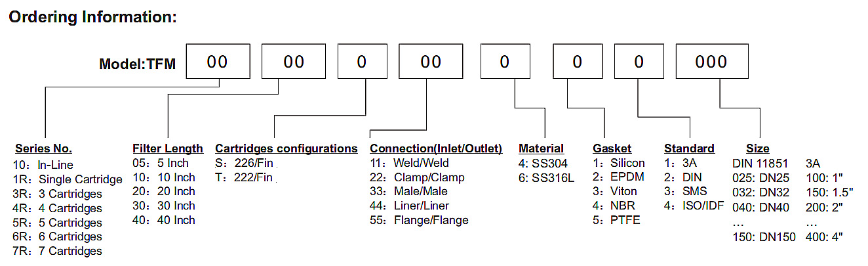868x266 pixels.
Task: Click the 00 box linked to Connection
Action: pos(431,62)
